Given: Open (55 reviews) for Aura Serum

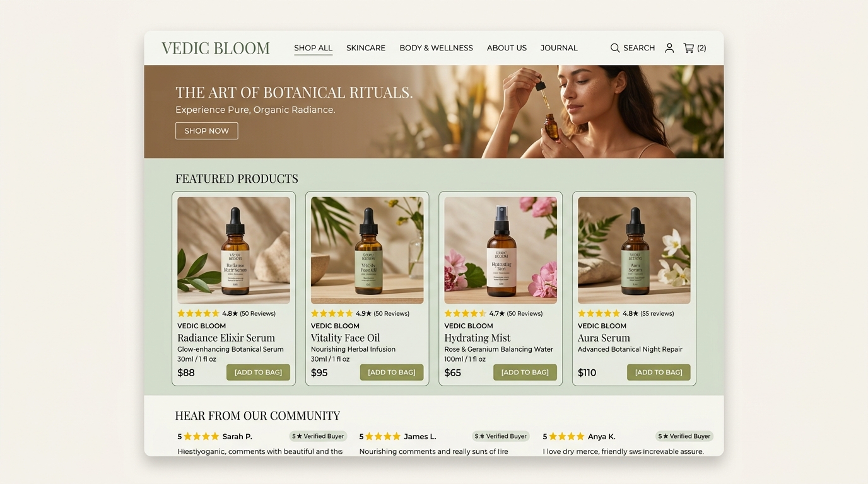Looking at the screenshot, I should pos(657,313).
